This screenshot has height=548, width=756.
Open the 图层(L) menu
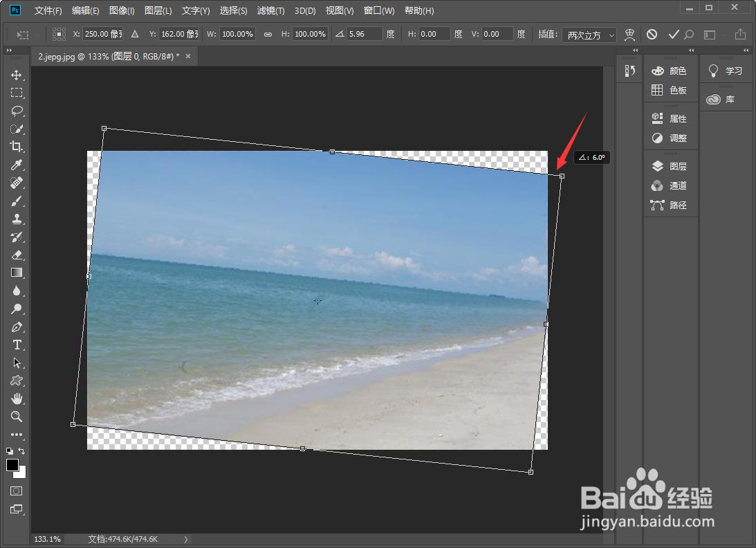158,10
